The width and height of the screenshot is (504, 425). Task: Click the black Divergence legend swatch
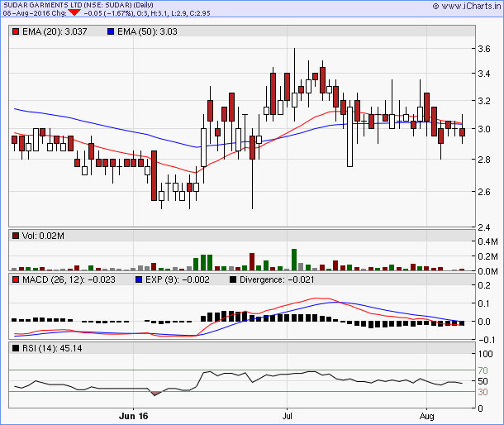coord(233,279)
